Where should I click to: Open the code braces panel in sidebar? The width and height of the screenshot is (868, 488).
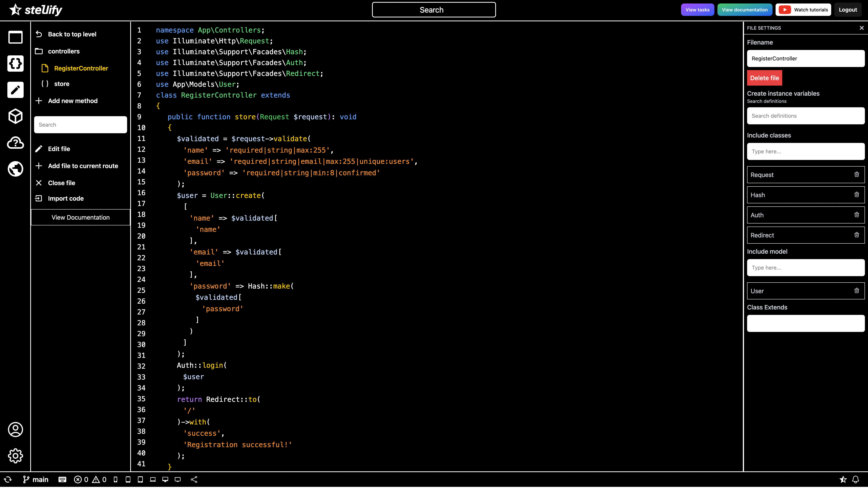(x=15, y=63)
